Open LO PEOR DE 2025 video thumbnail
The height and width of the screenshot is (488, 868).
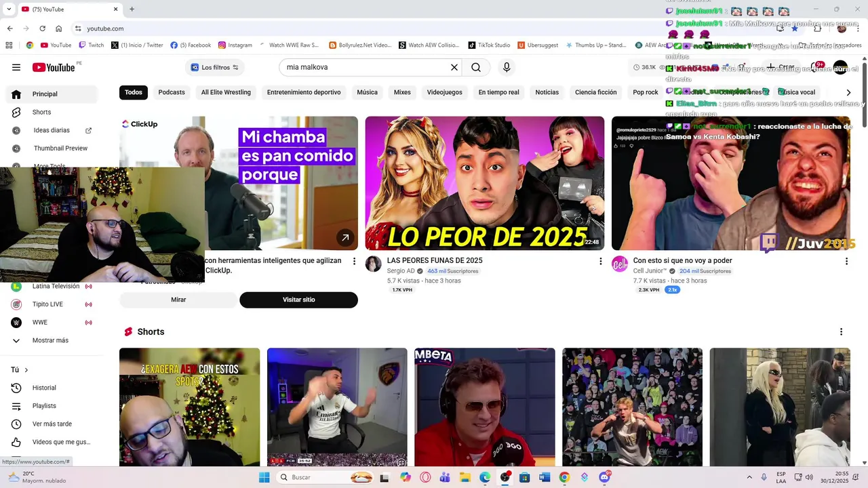pyautogui.click(x=485, y=183)
